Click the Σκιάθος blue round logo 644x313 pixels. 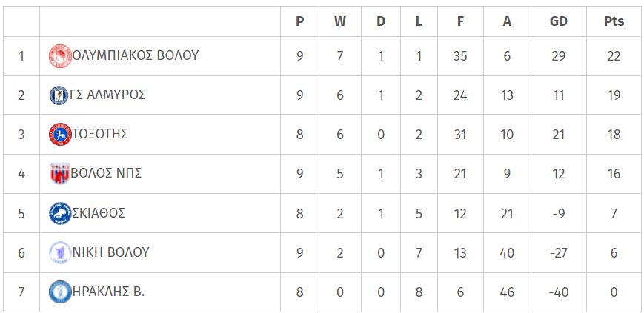coord(60,213)
